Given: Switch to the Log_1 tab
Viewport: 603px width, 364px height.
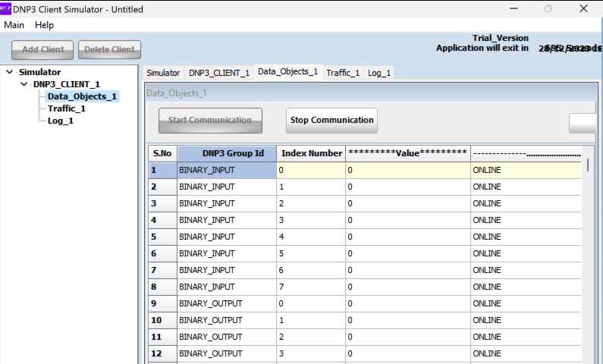Looking at the screenshot, I should point(378,73).
